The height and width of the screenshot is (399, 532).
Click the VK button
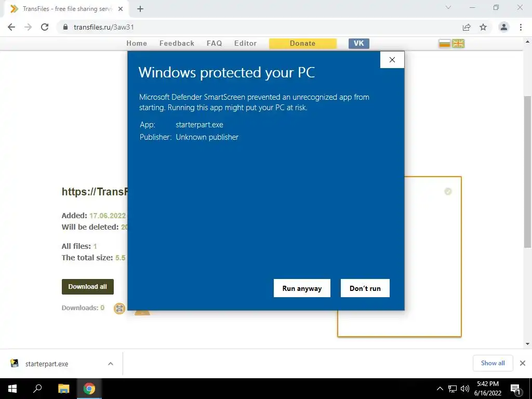point(358,44)
